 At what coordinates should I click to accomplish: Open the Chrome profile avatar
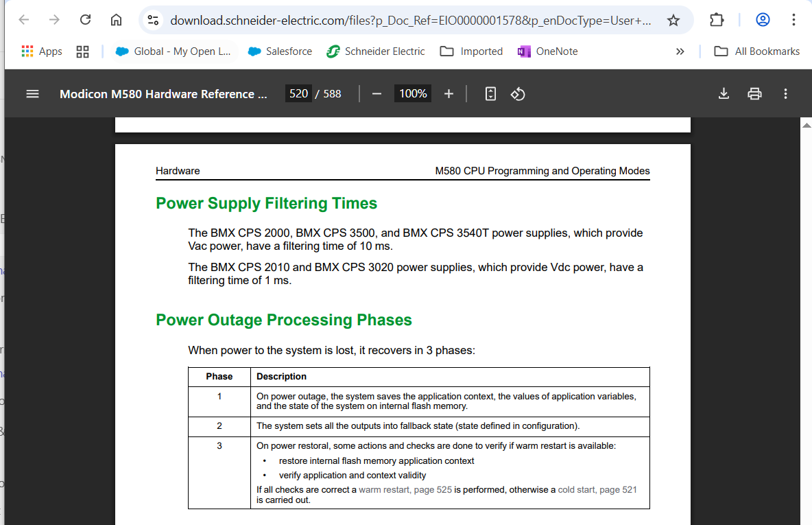[x=763, y=20]
